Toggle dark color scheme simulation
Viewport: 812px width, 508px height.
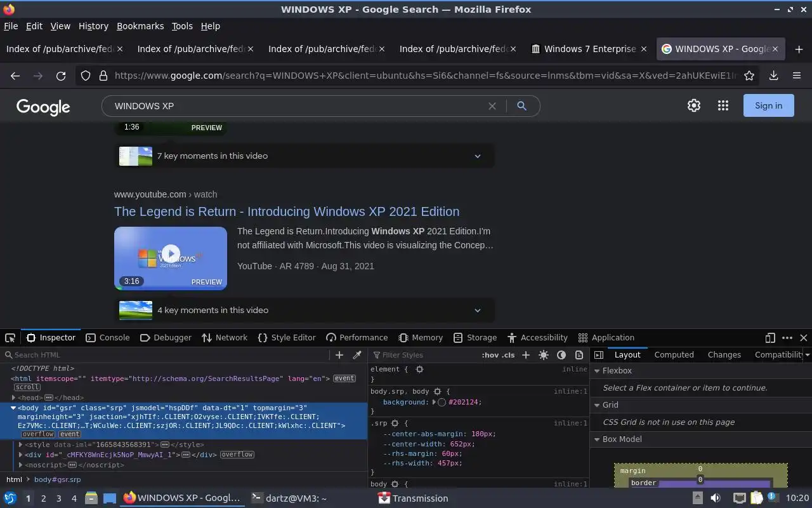click(561, 355)
